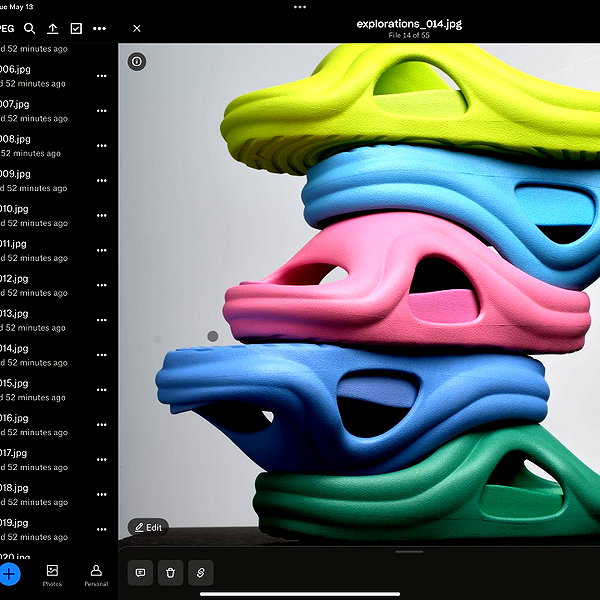
Task: Select file 015.jpg in the list
Action: click(x=59, y=390)
